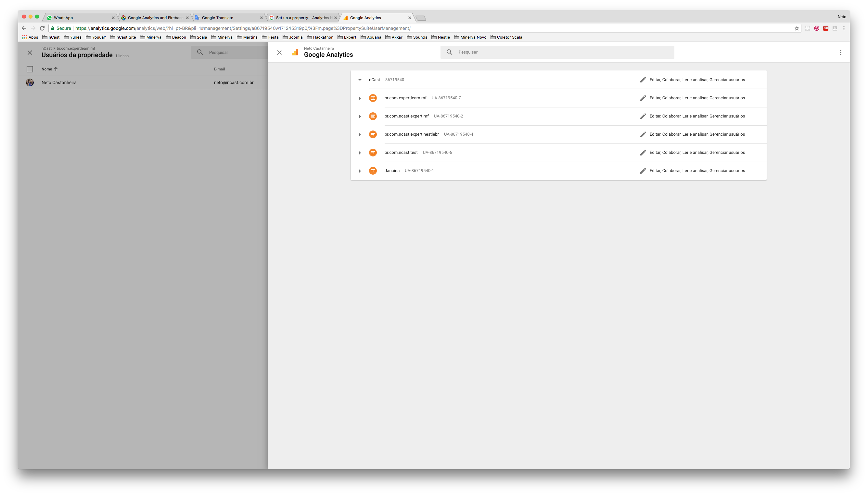
Task: Open permissions text for the Janaina property
Action: (696, 171)
